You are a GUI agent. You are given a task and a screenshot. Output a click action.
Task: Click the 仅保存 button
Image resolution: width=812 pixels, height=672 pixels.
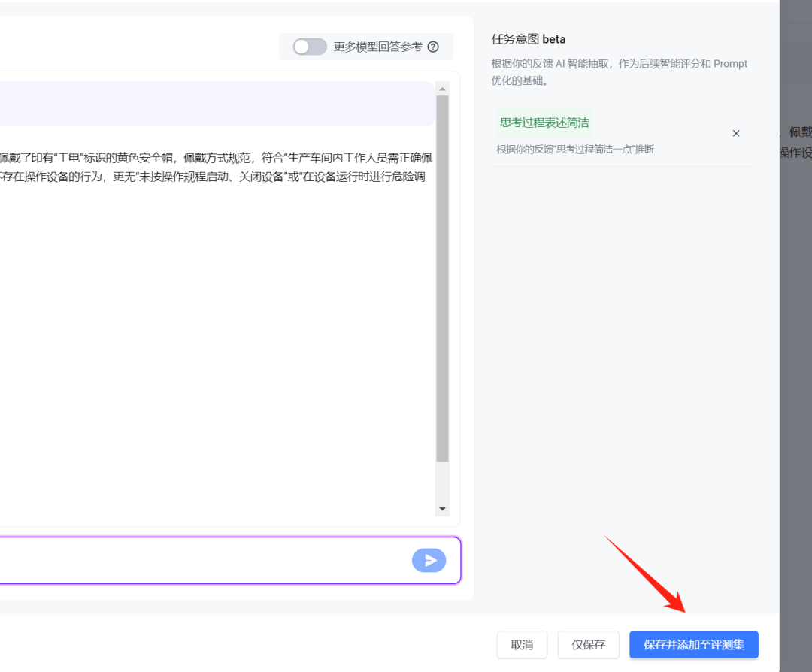pyautogui.click(x=588, y=645)
